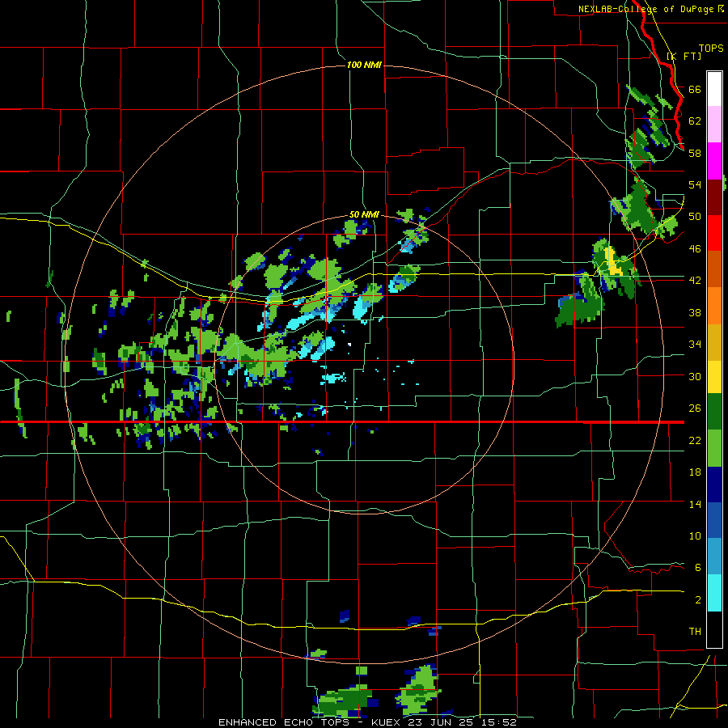Click the "[K FT]" units label
728x728 pixels.
(684, 57)
